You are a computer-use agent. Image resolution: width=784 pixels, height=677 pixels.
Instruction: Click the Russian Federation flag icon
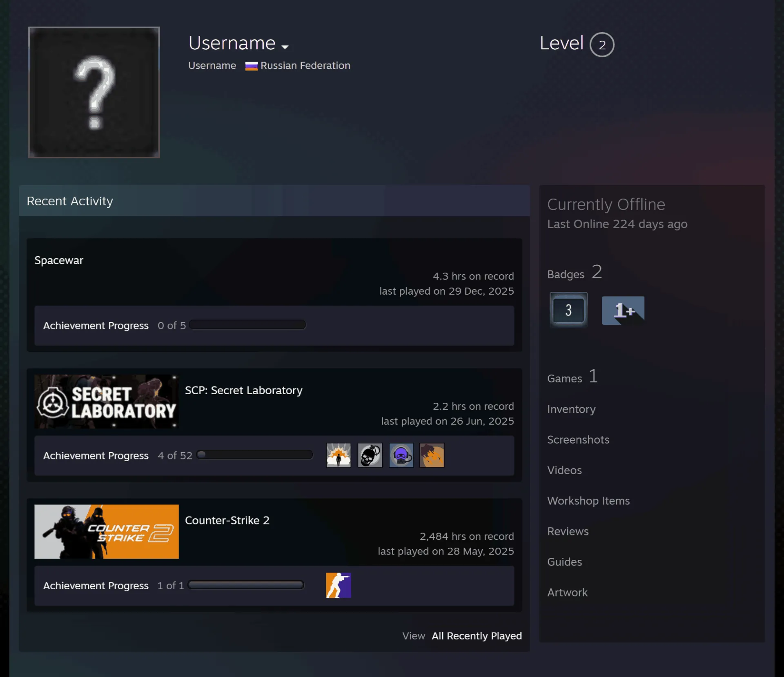[251, 66]
